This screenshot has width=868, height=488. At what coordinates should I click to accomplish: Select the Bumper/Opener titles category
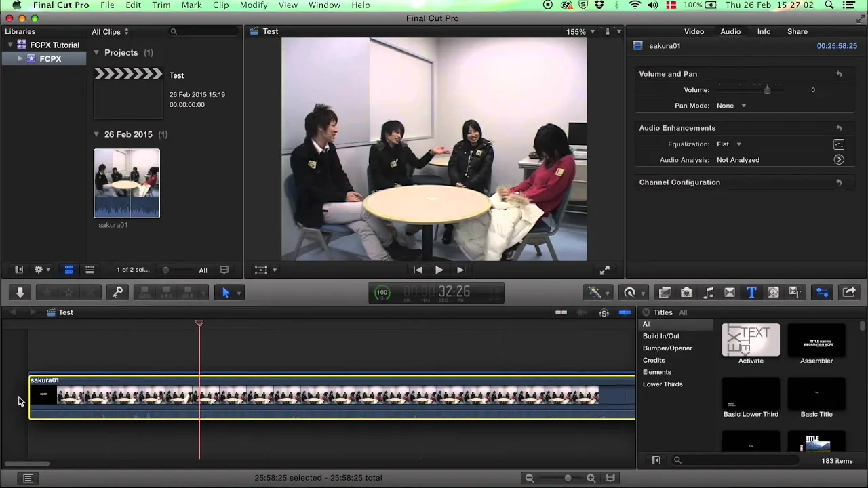click(667, 348)
